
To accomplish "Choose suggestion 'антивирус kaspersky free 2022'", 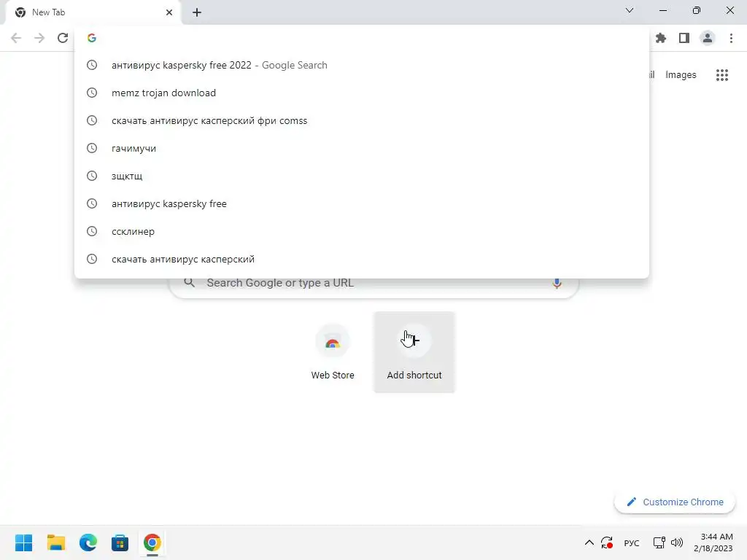I will pos(362,65).
